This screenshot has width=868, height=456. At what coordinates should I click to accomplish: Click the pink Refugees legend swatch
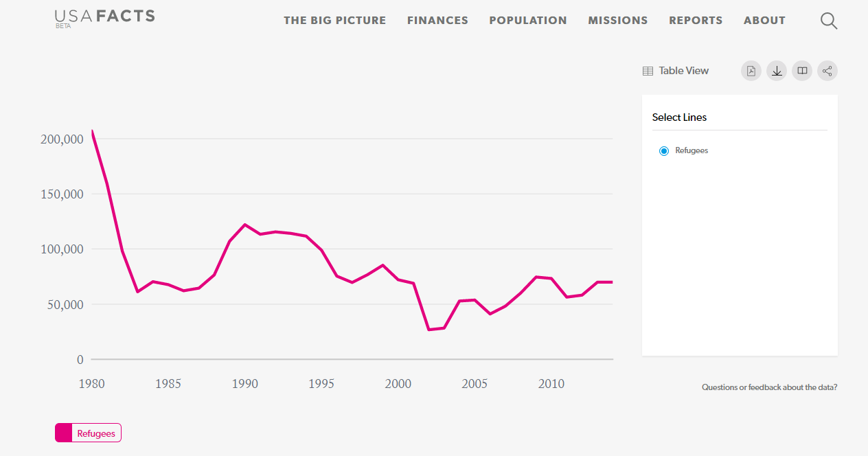[63, 433]
